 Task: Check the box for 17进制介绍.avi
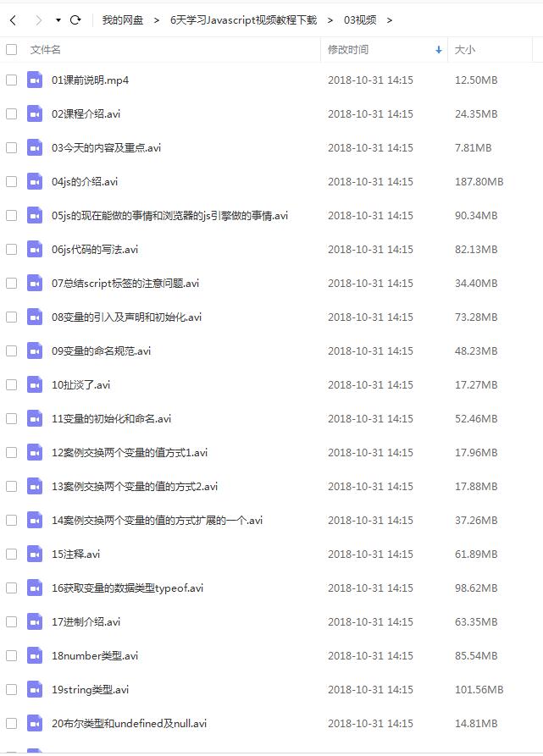coord(12,622)
